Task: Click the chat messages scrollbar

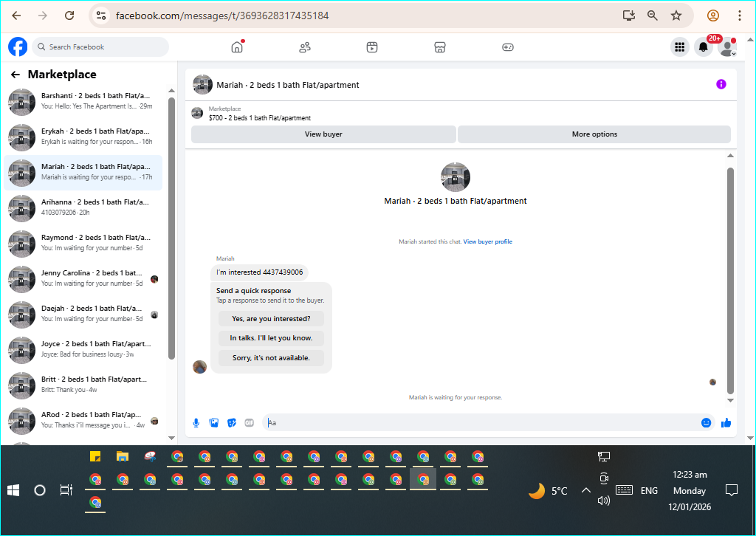Action: tap(730, 281)
